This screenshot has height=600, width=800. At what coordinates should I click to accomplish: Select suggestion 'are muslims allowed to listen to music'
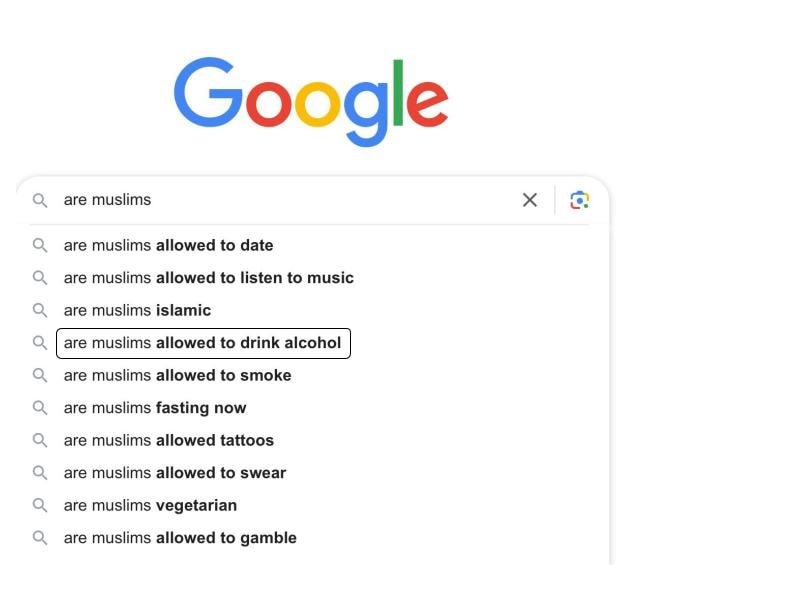tap(207, 277)
